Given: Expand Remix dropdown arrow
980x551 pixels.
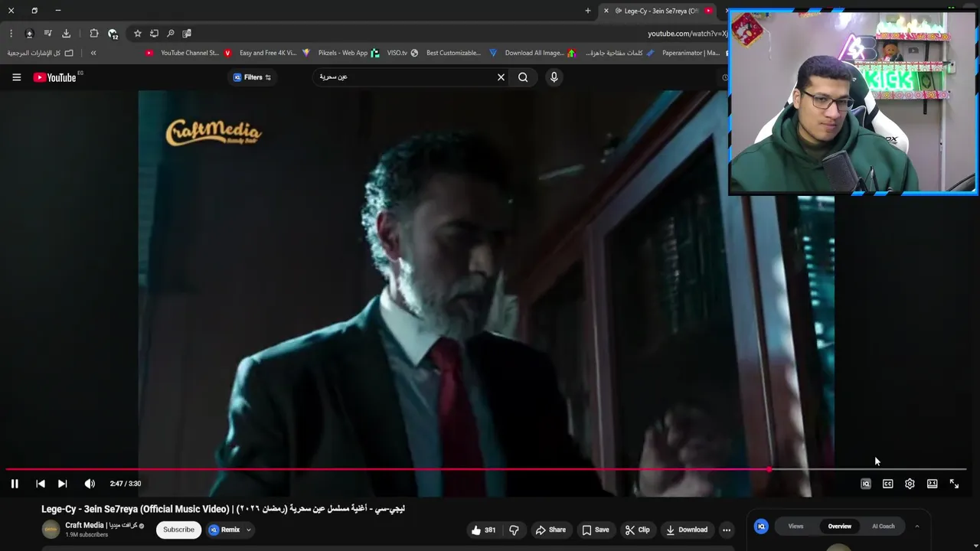Looking at the screenshot, I should [248, 530].
